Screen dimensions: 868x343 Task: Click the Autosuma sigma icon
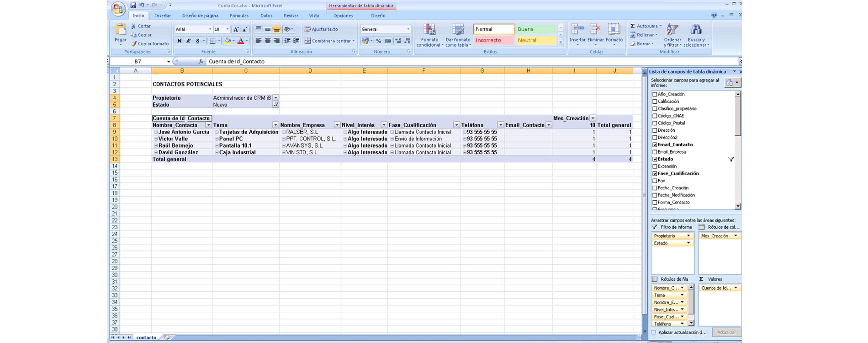tap(633, 26)
